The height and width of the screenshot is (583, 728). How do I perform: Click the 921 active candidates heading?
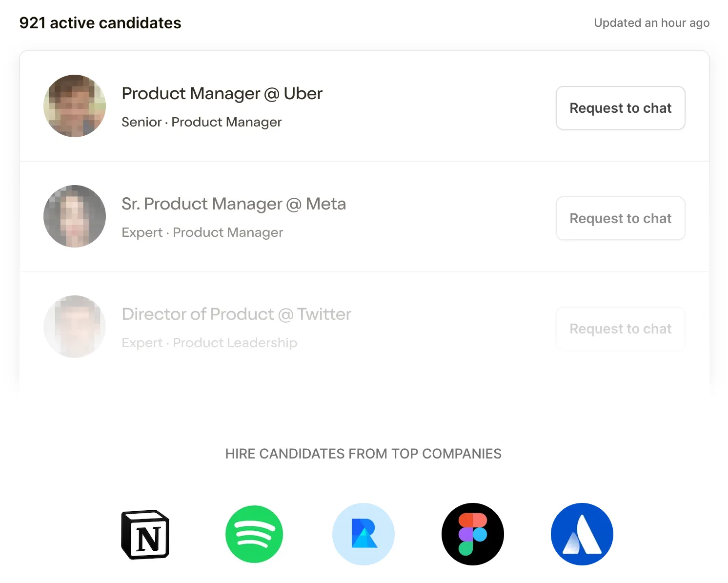point(100,23)
